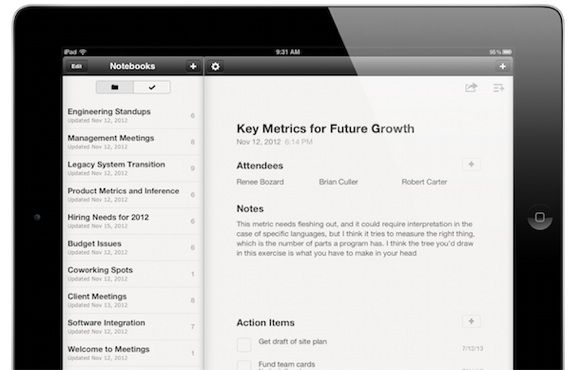Tap the Action Items section heading

pos(266,323)
